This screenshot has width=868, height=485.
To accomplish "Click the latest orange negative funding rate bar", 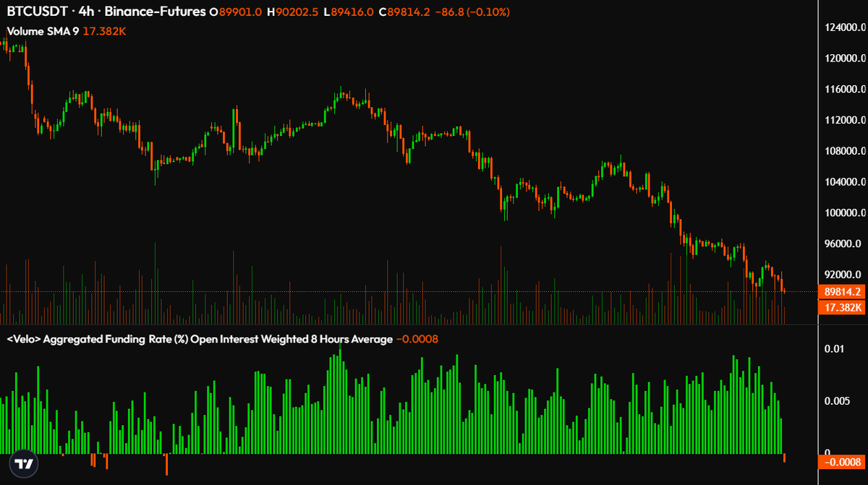I will click(x=785, y=458).
